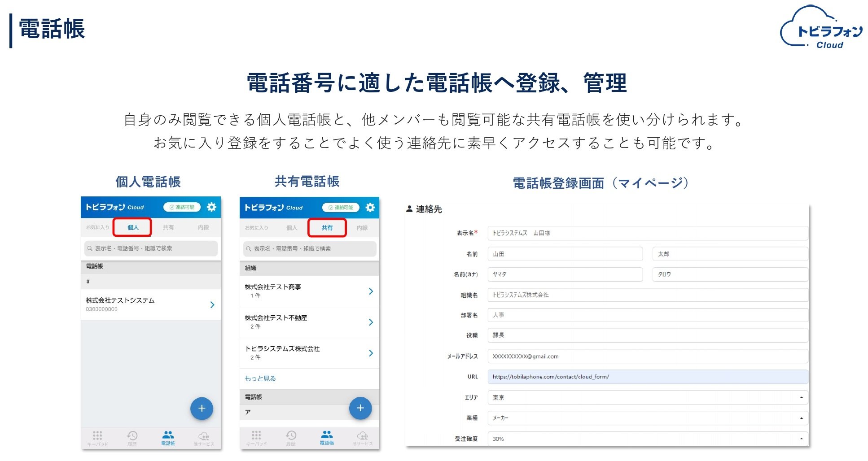
Task: Click 株式会社テスト商事 organization name
Action: (x=273, y=287)
